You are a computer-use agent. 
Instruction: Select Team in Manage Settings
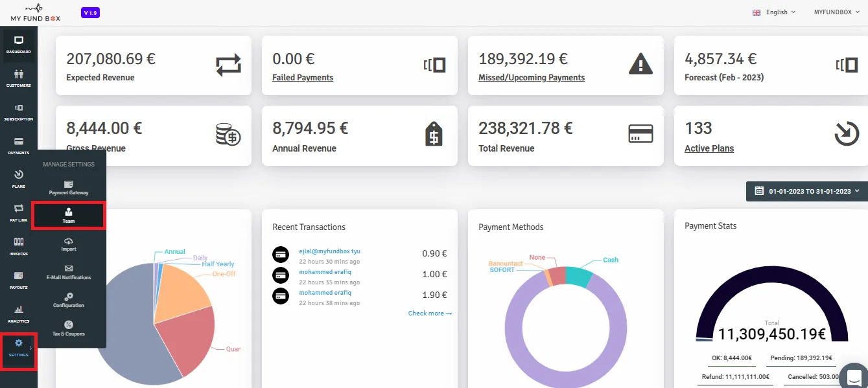tap(69, 216)
